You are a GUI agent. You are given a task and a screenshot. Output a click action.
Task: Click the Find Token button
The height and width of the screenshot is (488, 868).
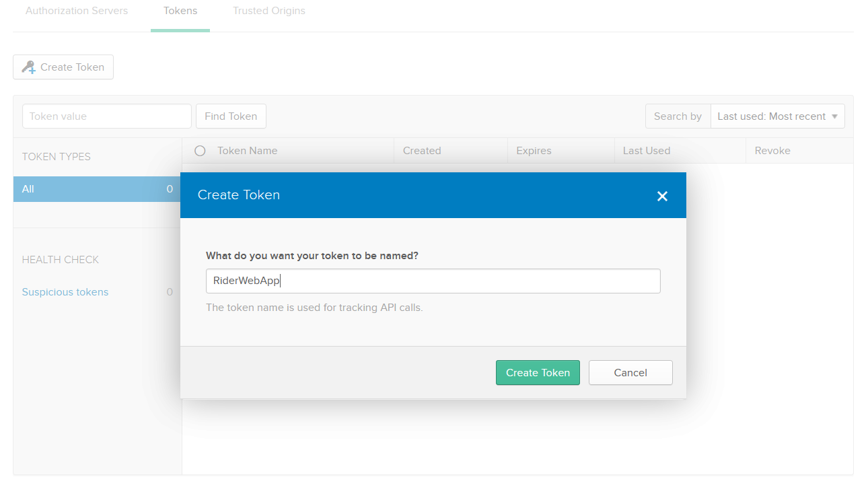click(x=231, y=116)
